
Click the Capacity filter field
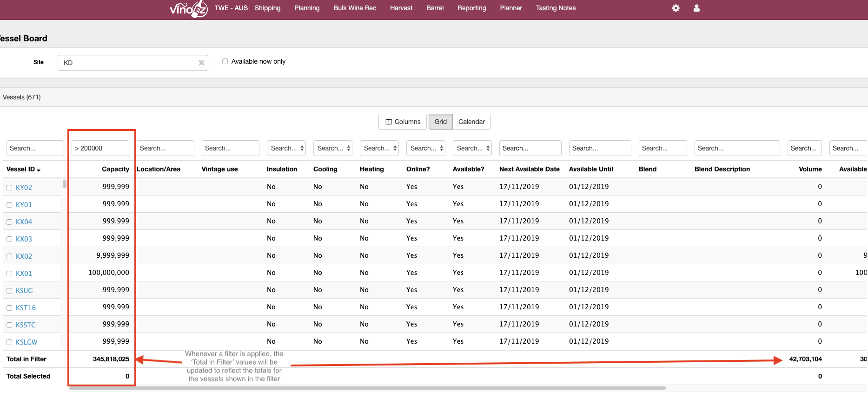(x=100, y=148)
